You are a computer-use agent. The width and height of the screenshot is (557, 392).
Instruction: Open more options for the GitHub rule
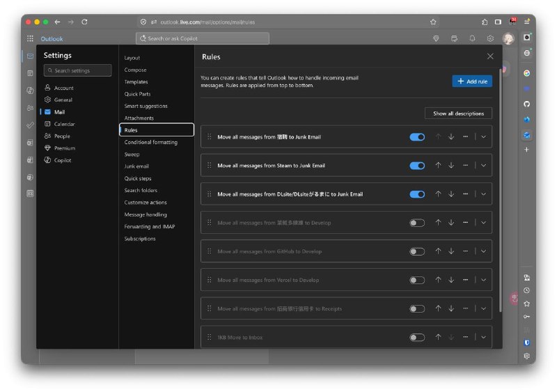click(x=465, y=251)
